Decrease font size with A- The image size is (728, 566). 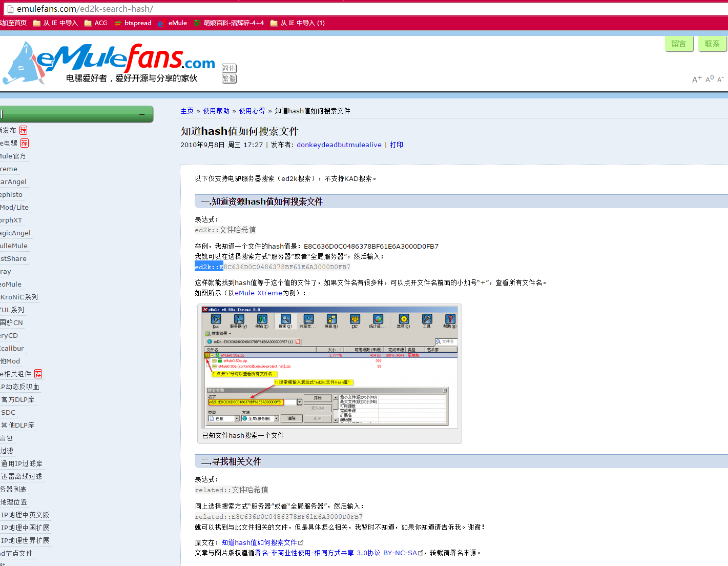click(x=720, y=79)
